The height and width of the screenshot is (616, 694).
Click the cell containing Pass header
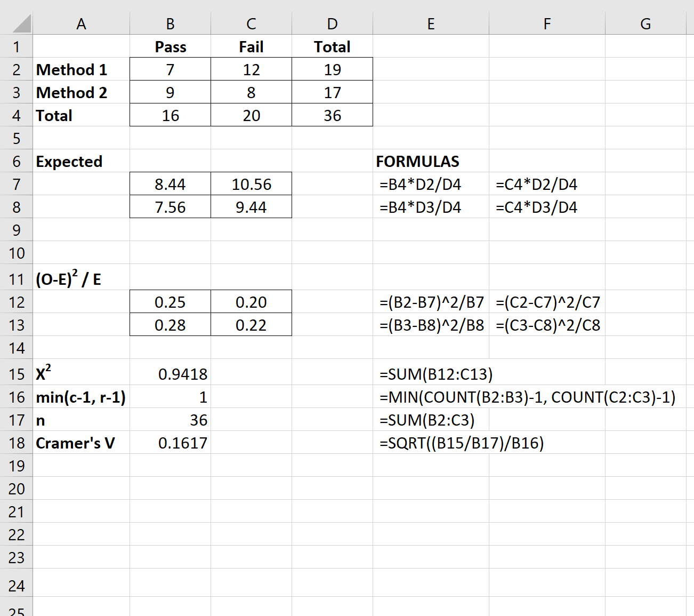(x=170, y=46)
